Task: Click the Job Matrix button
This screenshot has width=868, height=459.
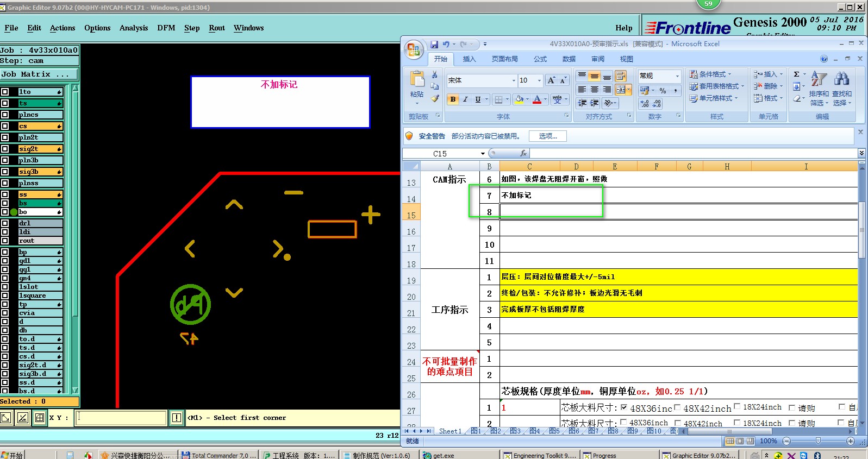Action: pyautogui.click(x=39, y=74)
